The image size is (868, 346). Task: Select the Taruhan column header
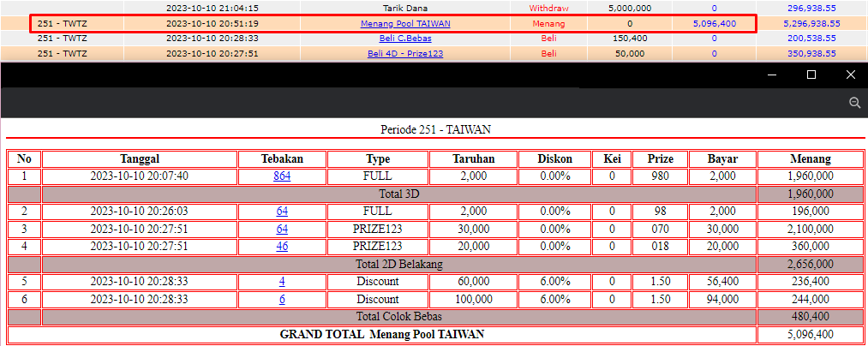click(473, 159)
